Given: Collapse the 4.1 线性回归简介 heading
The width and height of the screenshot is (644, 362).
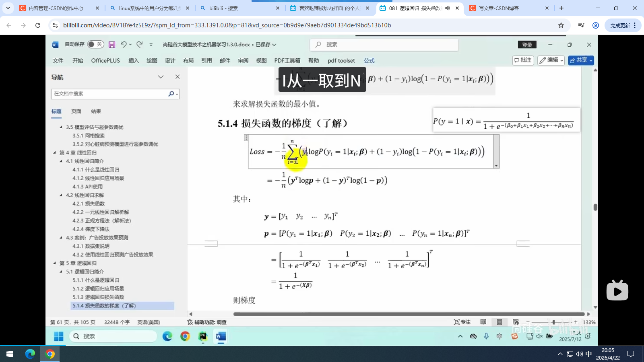Looking at the screenshot, I should coord(61,161).
